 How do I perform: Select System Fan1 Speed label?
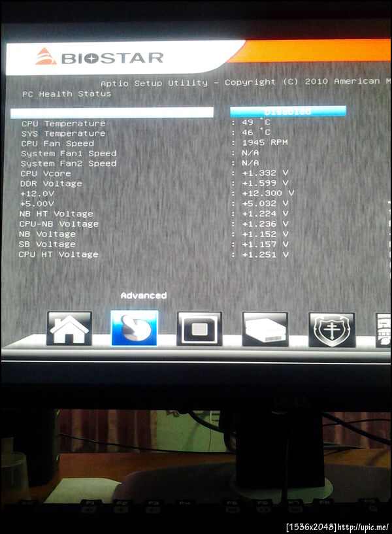coord(69,153)
